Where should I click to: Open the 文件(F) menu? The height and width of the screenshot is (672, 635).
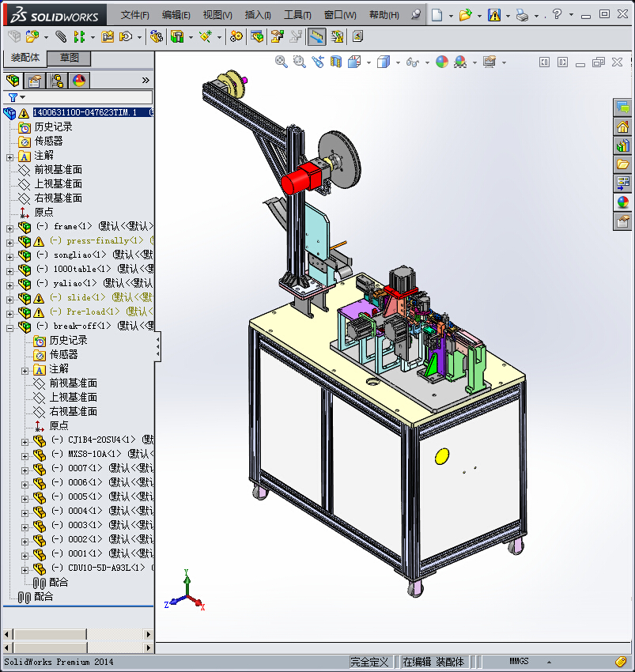tap(134, 15)
